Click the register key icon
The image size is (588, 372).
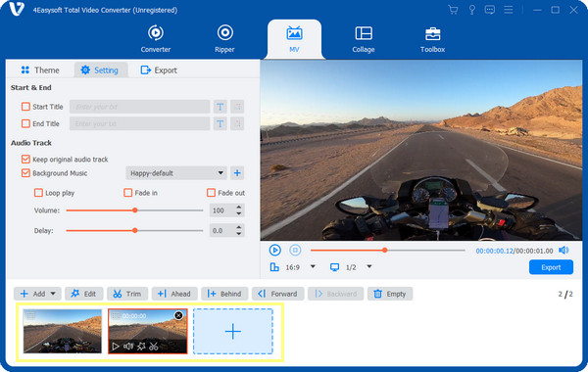[471, 10]
